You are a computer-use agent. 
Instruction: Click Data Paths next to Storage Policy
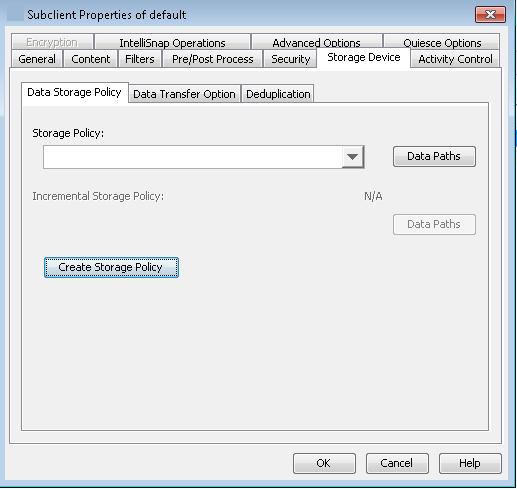pos(434,156)
